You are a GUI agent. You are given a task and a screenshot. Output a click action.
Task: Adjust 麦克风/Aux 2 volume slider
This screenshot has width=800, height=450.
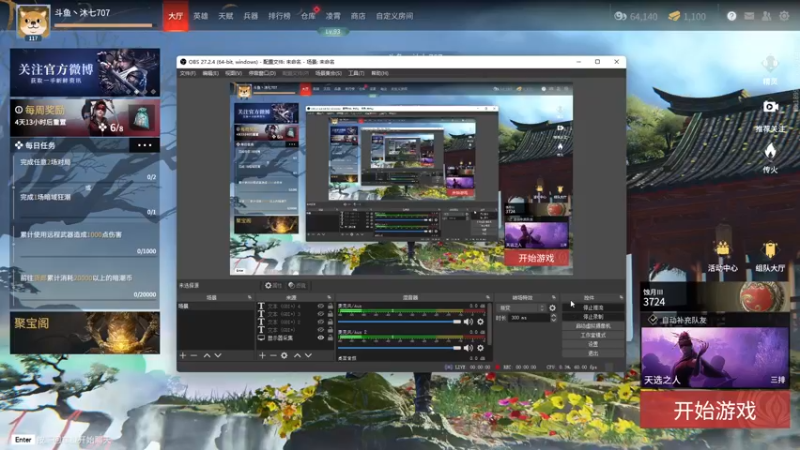399,348
